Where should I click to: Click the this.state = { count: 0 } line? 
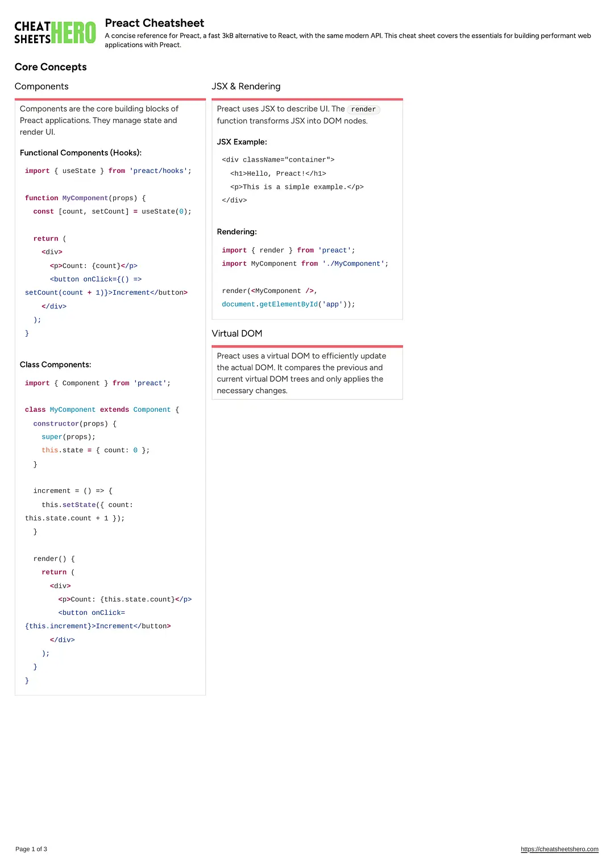(x=96, y=450)
